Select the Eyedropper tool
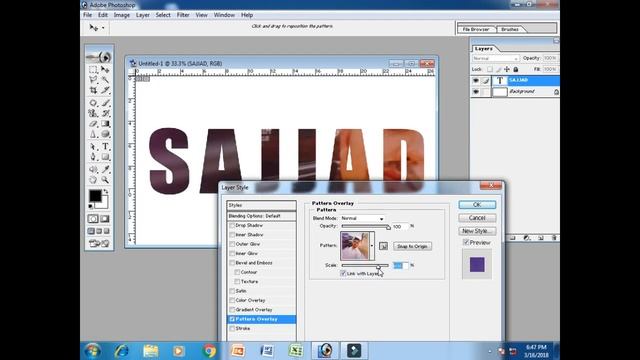Image resolution: width=640 pixels, height=360 pixels. [105, 169]
